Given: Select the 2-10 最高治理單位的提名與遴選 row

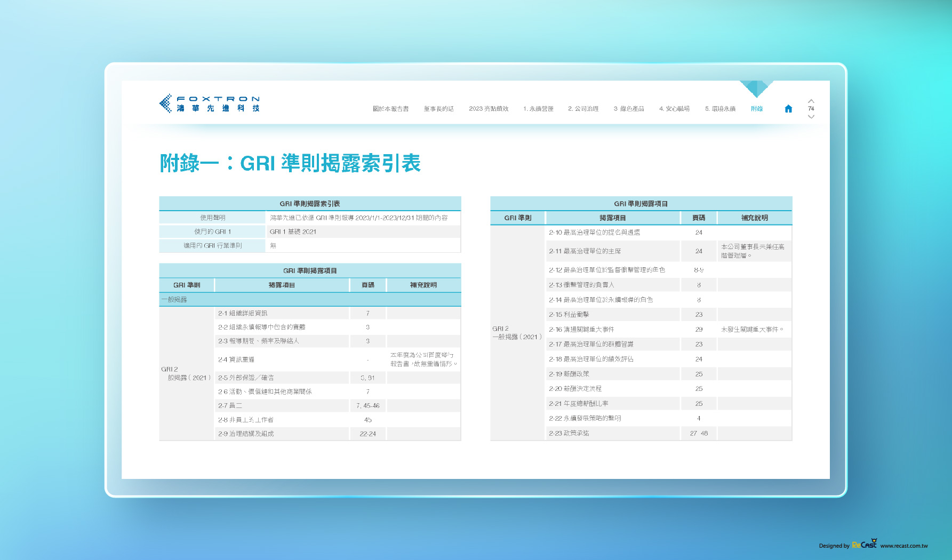Looking at the screenshot, I should pyautogui.click(x=669, y=233).
